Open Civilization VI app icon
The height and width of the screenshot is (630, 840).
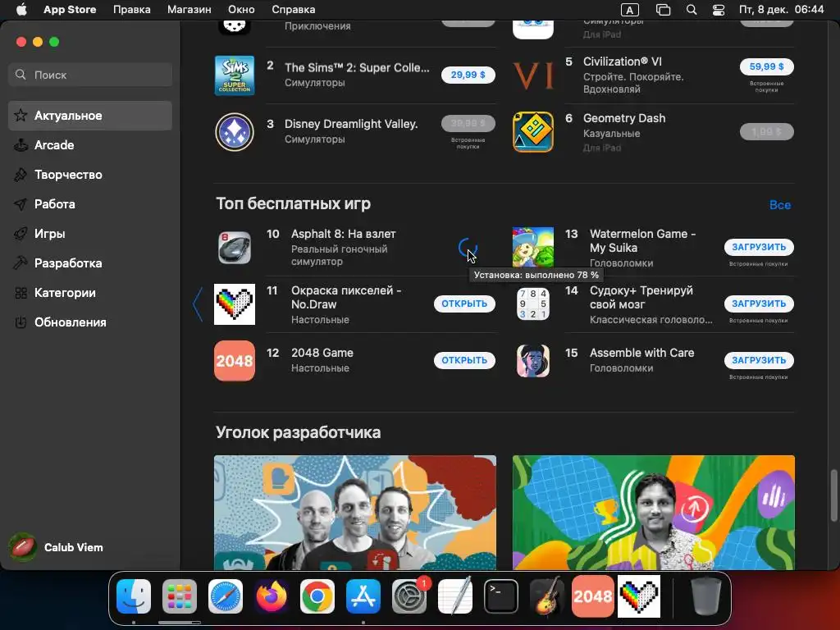pos(533,75)
